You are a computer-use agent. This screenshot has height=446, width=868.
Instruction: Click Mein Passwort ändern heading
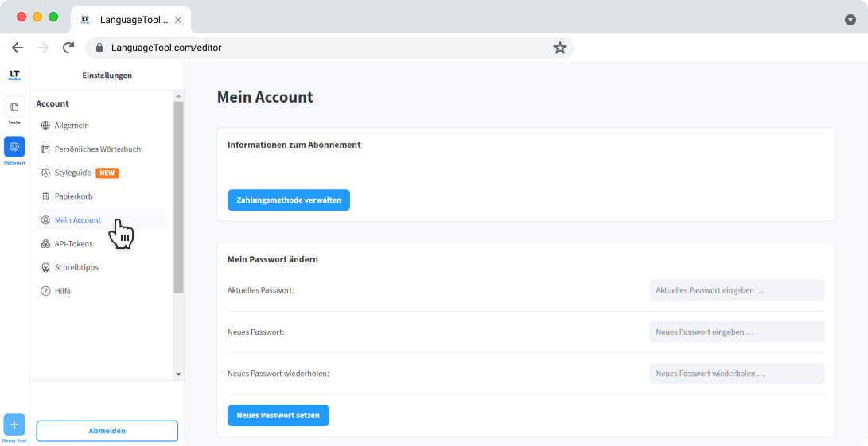tap(273, 259)
